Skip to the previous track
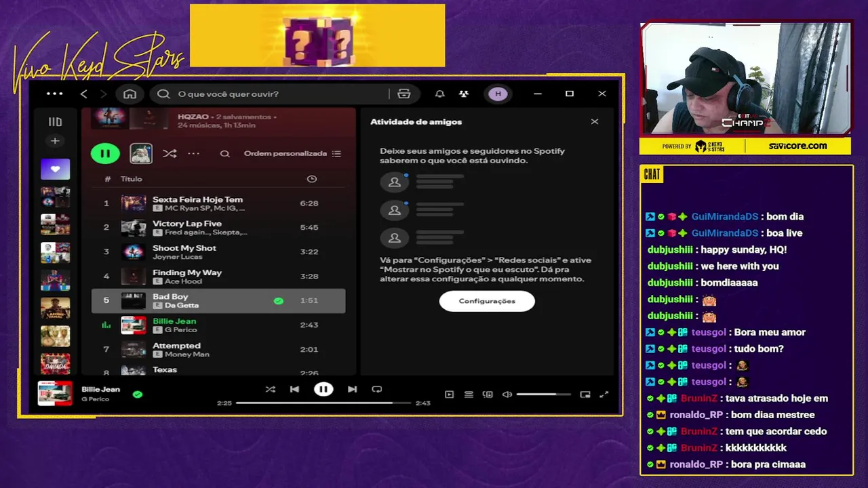The width and height of the screenshot is (868, 488). pyautogui.click(x=294, y=389)
